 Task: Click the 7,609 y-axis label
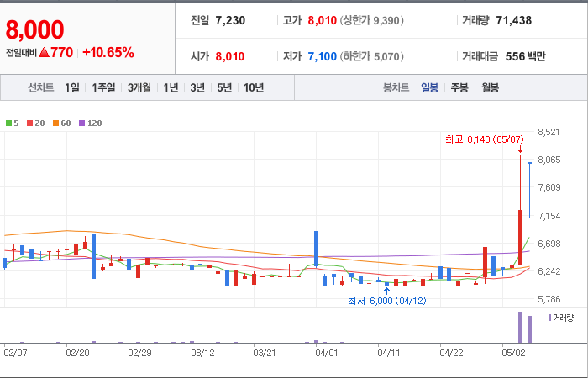coord(549,187)
